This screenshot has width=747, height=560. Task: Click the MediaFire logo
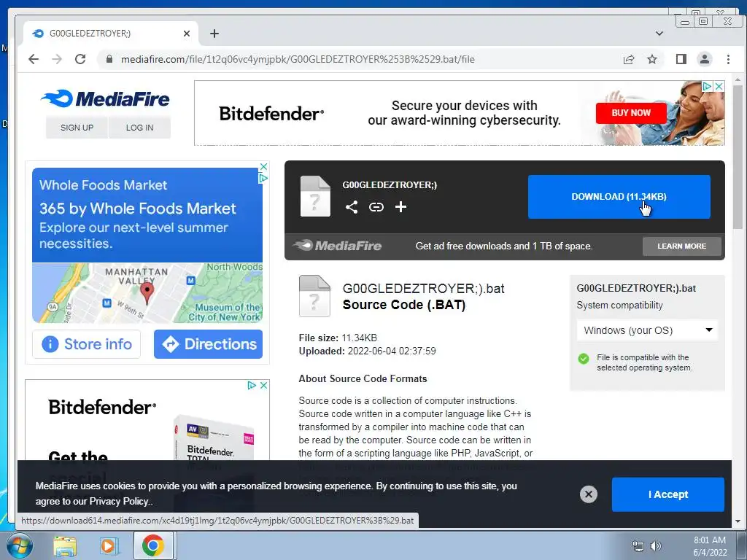[x=105, y=98]
